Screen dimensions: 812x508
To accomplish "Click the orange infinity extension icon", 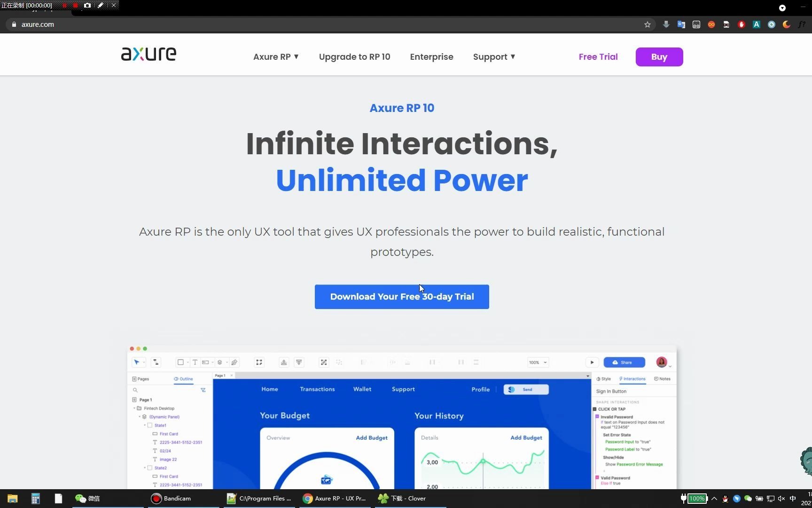I will click(711, 24).
